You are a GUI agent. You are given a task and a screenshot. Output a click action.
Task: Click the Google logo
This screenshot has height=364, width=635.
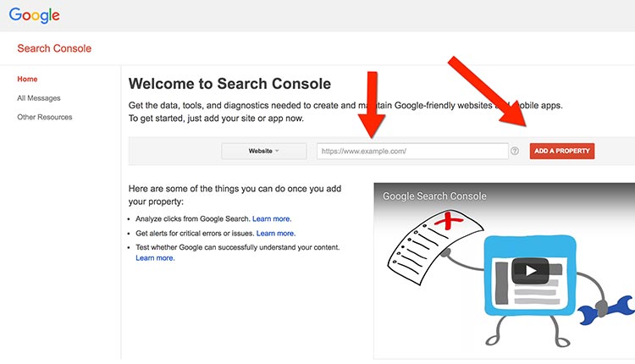(x=35, y=15)
